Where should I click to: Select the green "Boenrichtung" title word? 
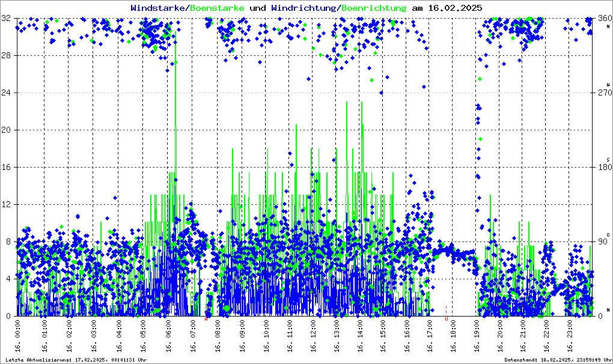click(374, 8)
